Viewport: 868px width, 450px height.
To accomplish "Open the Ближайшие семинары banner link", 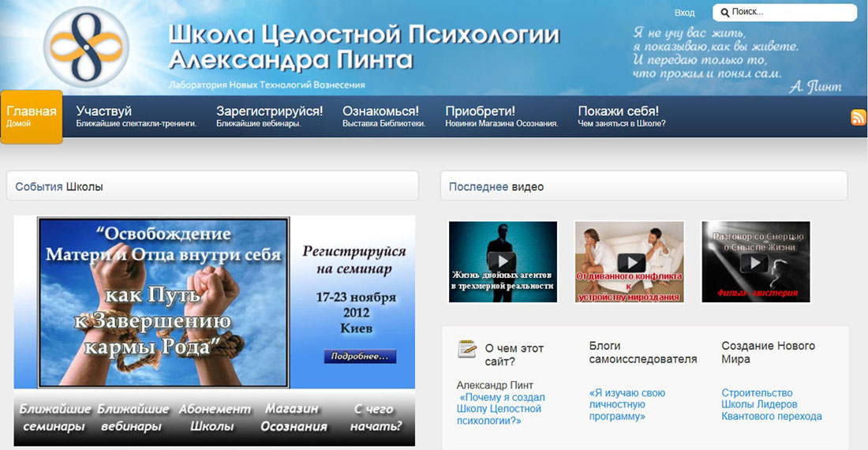I will click(x=54, y=418).
